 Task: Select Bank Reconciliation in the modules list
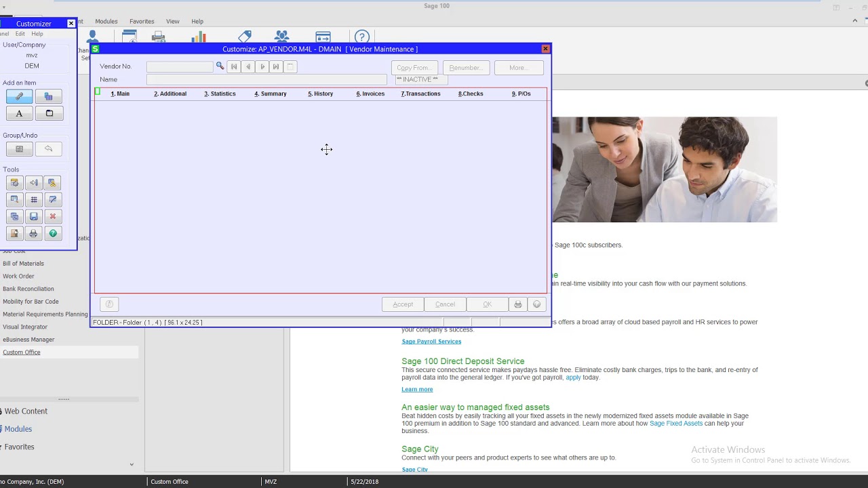pyautogui.click(x=28, y=289)
